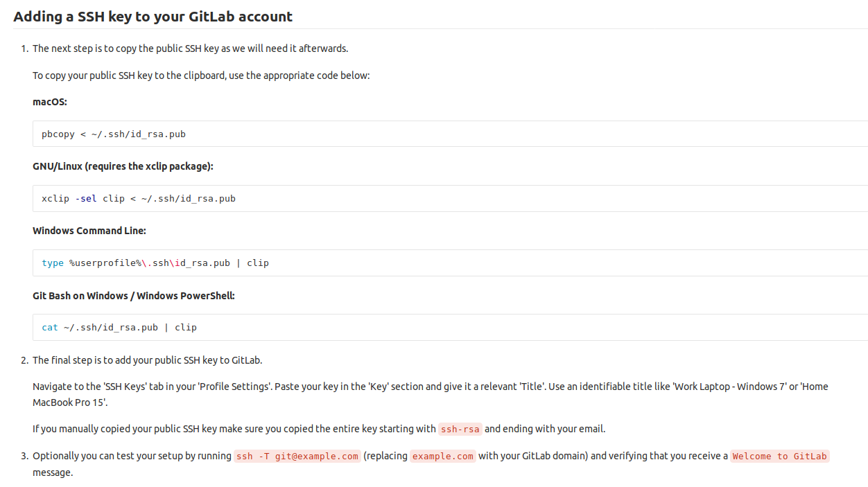Click the 'If you manually copied' sentence
Screen dimensions: 868x487
click(234, 429)
